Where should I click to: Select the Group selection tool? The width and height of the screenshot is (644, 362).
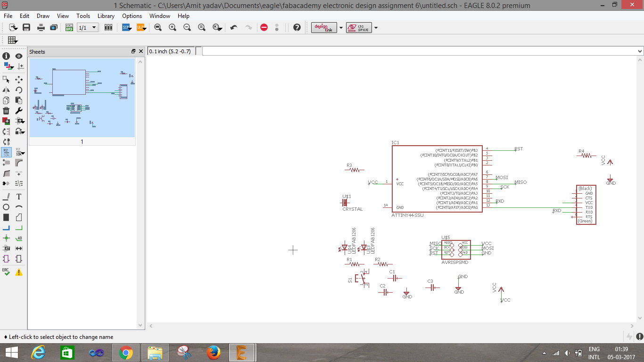tap(6, 79)
